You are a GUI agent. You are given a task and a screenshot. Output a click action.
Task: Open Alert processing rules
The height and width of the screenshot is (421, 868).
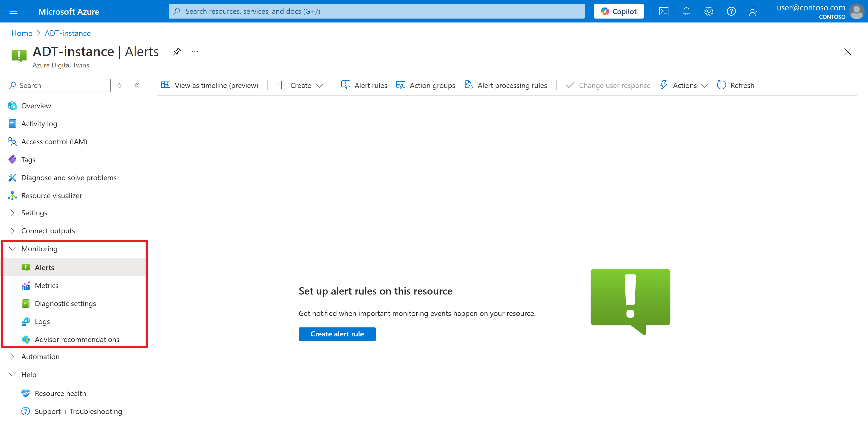[x=506, y=85]
